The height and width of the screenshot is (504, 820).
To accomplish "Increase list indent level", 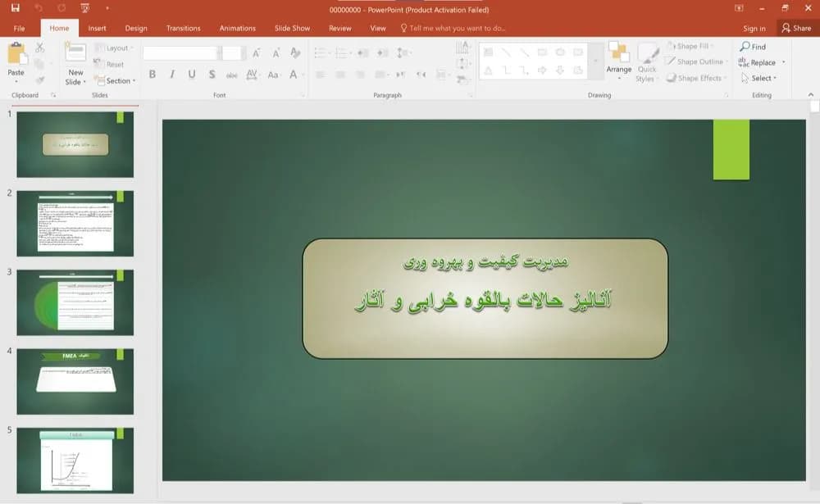I will 383,52.
